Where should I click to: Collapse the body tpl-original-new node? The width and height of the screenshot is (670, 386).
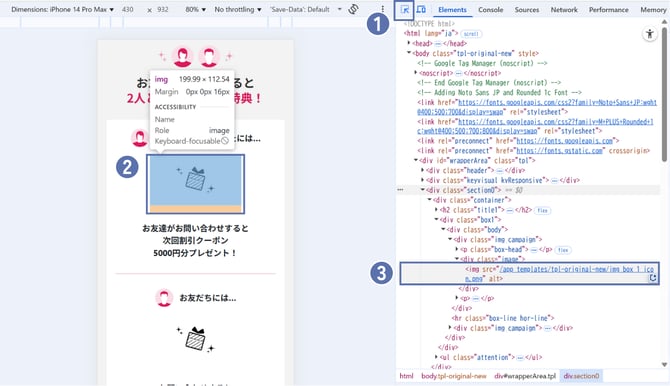409,53
